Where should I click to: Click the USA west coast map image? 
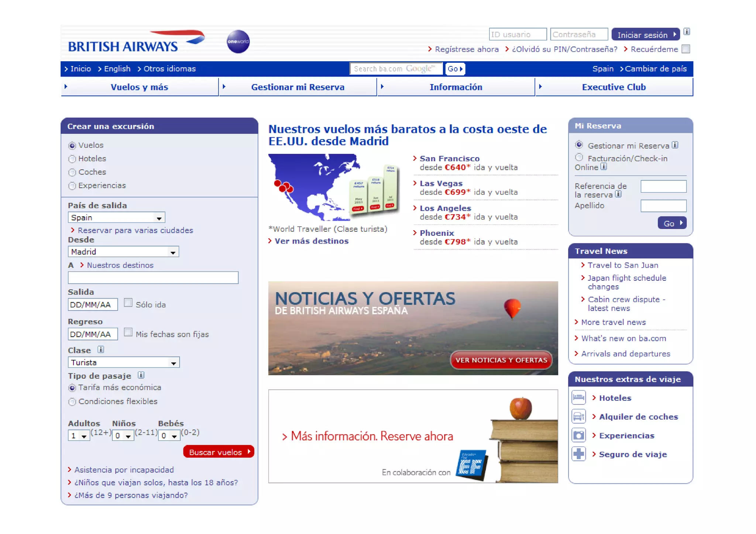pyautogui.click(x=334, y=187)
